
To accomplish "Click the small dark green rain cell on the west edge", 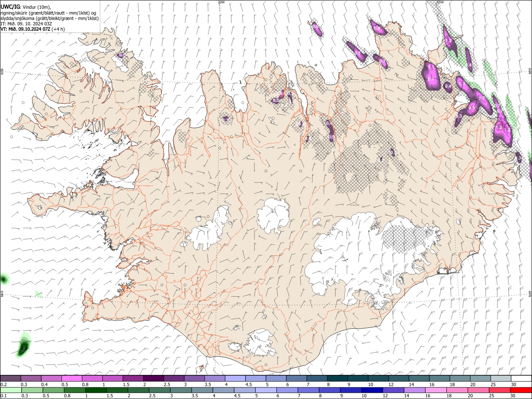I will tap(4, 278).
